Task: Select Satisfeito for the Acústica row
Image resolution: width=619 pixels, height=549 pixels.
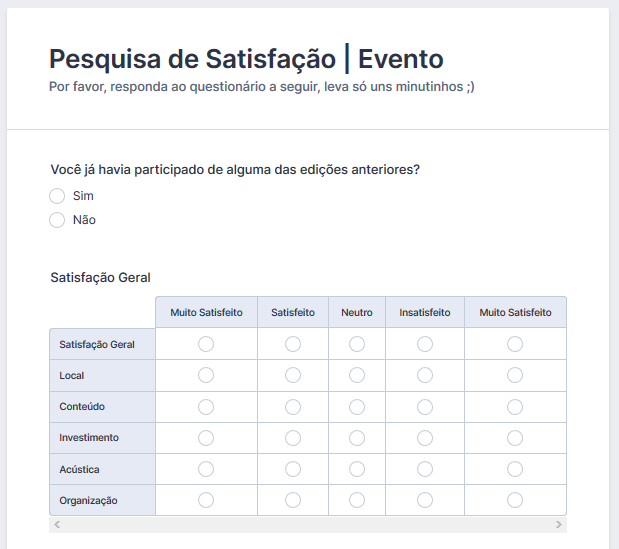Action: click(293, 469)
